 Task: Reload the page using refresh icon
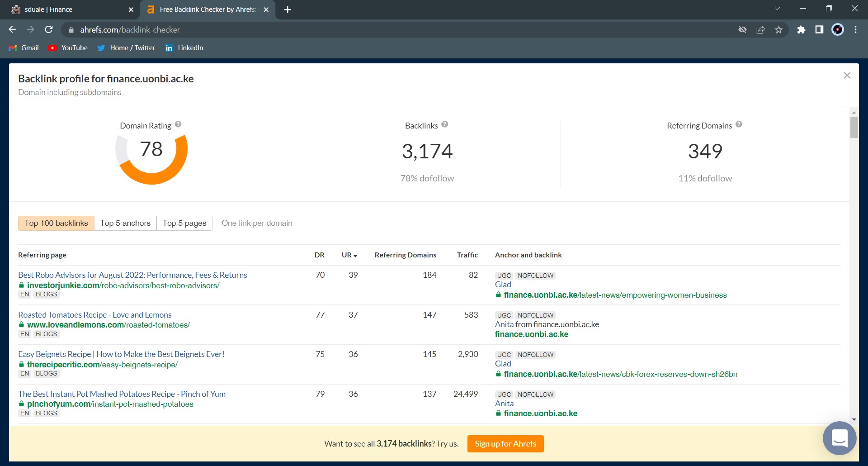pyautogui.click(x=49, y=30)
